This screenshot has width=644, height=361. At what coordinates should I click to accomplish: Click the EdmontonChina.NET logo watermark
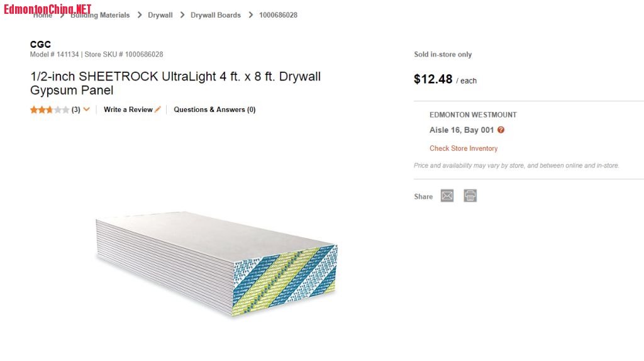[48, 9]
